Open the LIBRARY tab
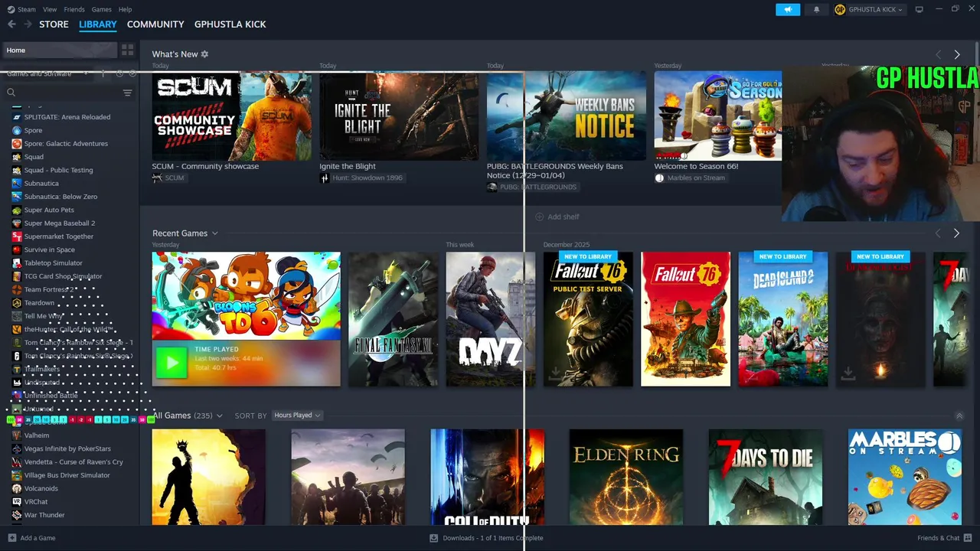Screen dimensions: 980x551 point(98,24)
